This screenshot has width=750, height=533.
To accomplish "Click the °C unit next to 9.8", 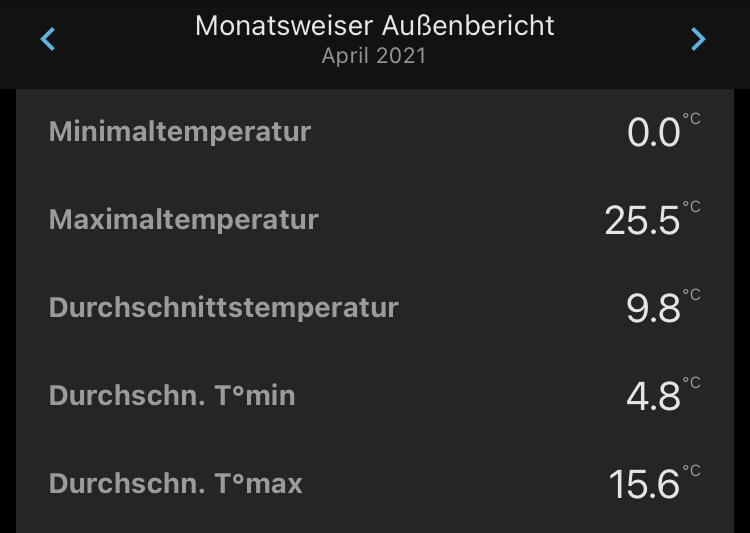I will pyautogui.click(x=692, y=295).
